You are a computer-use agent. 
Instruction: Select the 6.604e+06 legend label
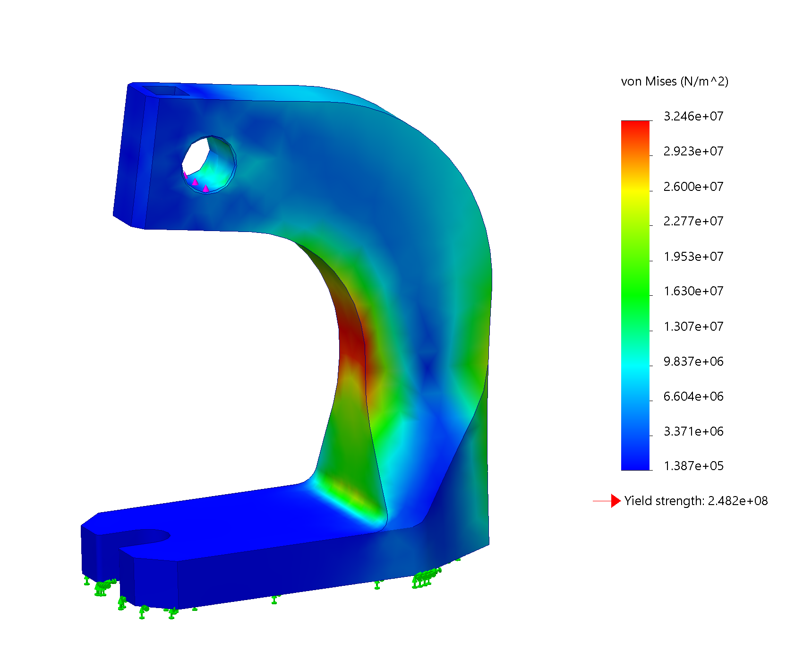point(693,396)
